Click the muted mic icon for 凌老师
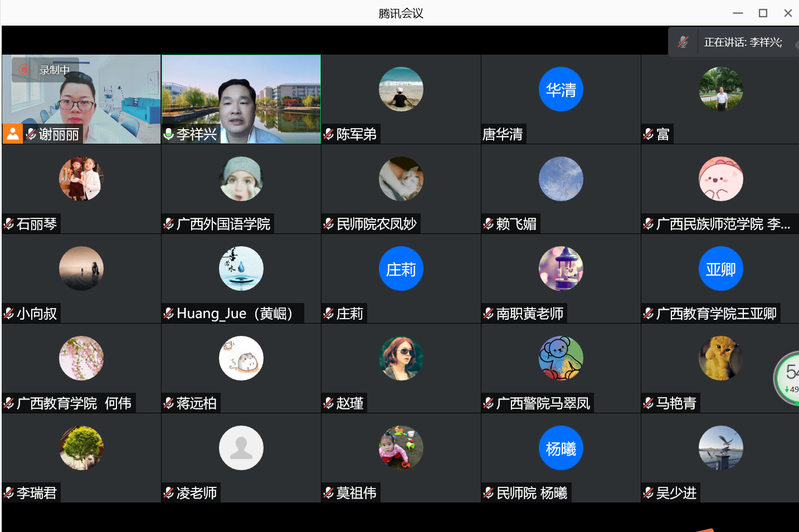The image size is (799, 532). point(169,493)
